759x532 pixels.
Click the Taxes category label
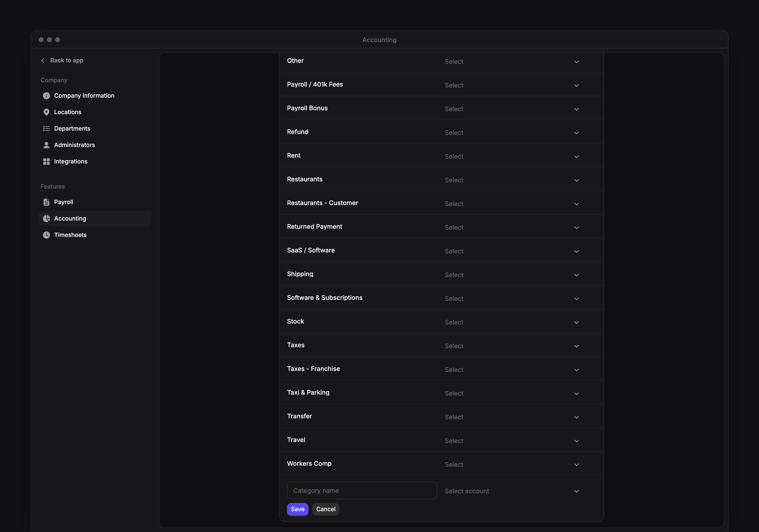coord(296,345)
